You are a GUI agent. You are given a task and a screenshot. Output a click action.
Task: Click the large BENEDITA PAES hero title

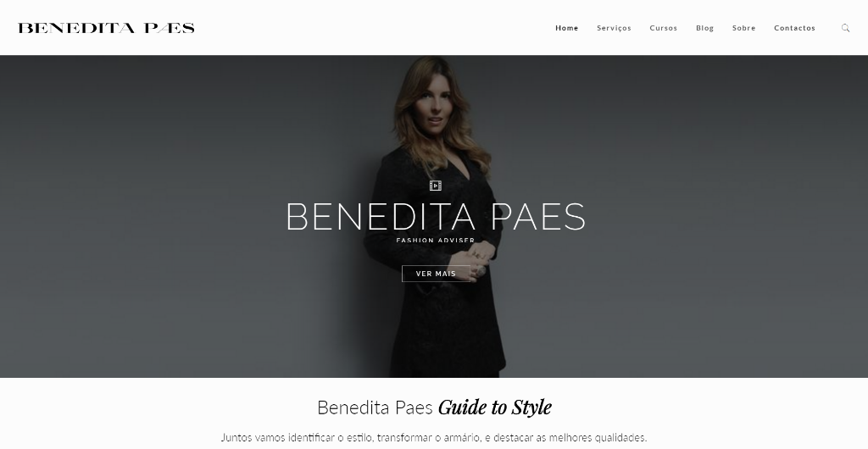point(436,216)
